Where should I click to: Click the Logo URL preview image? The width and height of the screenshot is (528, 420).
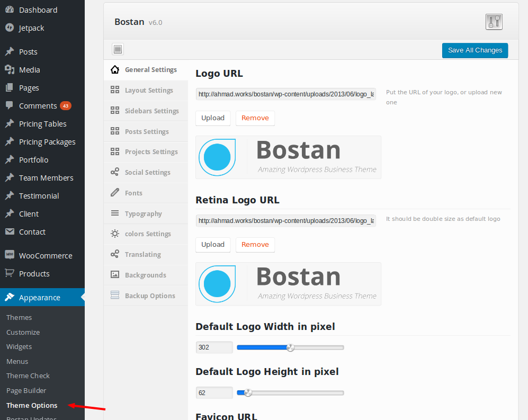tap(288, 157)
